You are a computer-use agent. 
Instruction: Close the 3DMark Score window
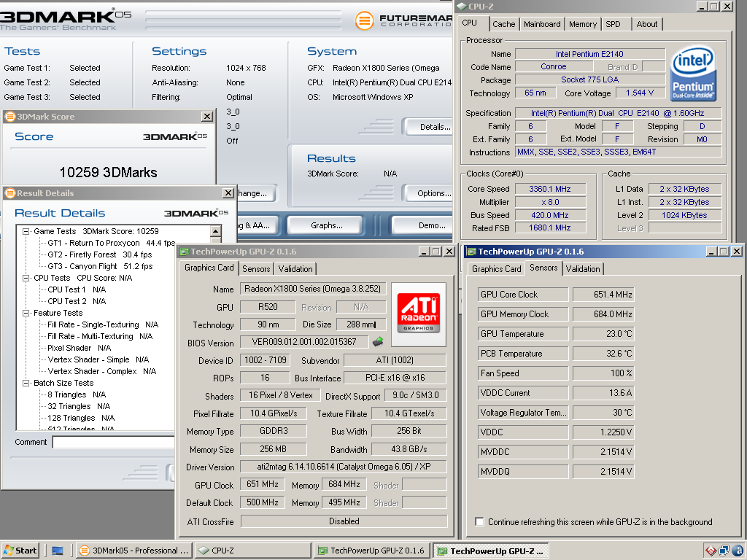pyautogui.click(x=207, y=116)
